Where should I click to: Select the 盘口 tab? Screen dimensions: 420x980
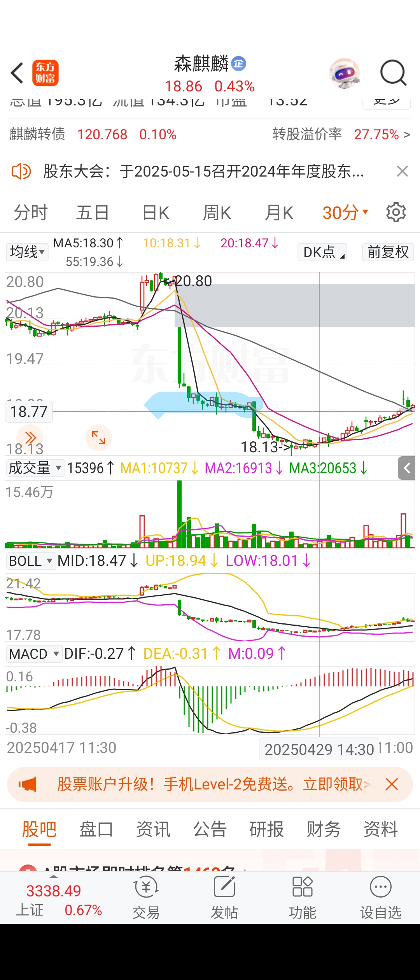pyautogui.click(x=96, y=829)
